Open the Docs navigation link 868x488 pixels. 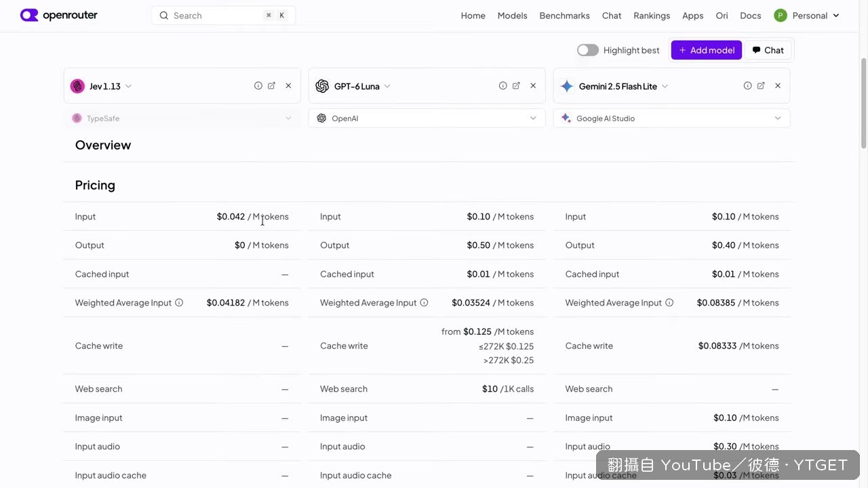[x=751, y=16]
